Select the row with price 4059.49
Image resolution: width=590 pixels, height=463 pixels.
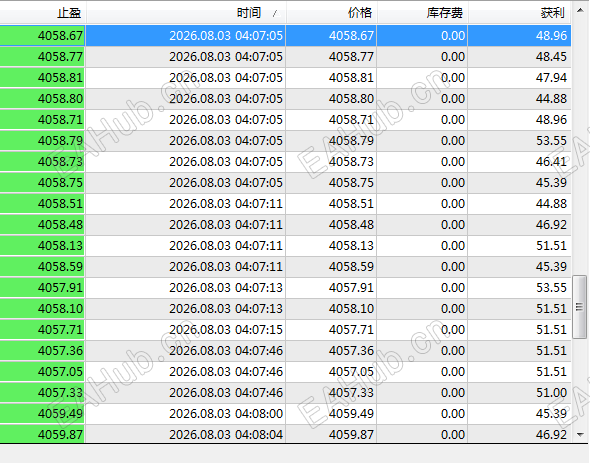(x=286, y=414)
